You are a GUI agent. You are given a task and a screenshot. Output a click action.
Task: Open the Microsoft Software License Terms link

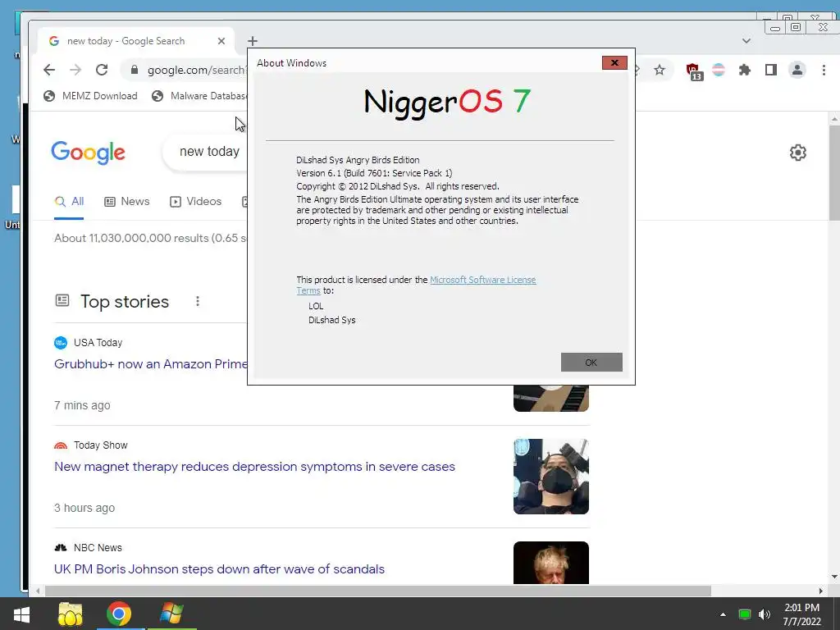(482, 280)
